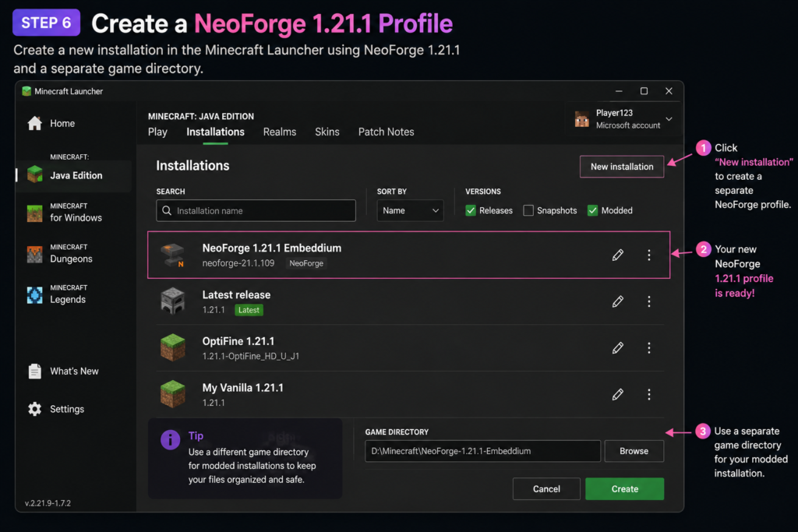Select the '1.21.1-OptiFine_HD_U_J1' version text
The width and height of the screenshot is (798, 532).
251,356
